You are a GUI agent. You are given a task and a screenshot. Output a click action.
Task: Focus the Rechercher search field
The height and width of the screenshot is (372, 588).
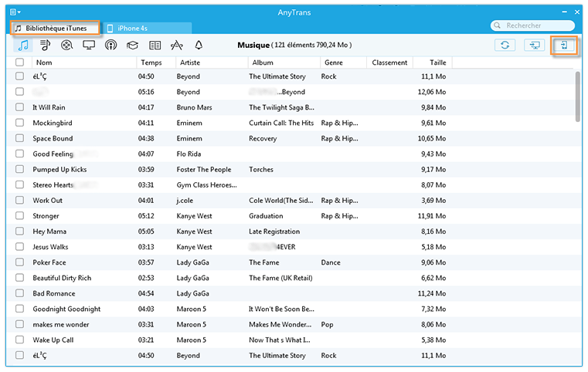[x=532, y=25]
